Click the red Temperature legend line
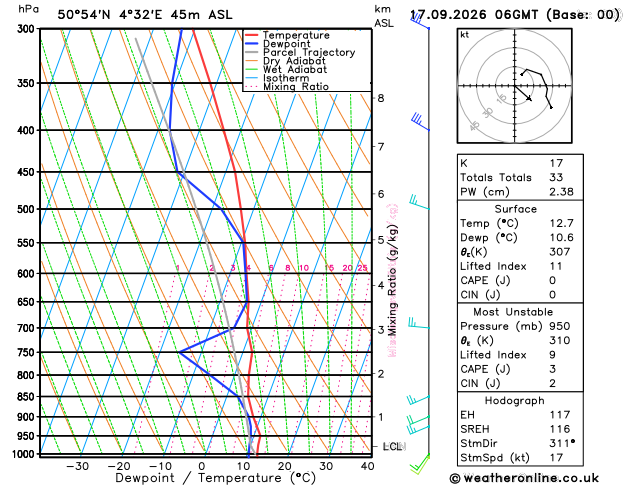This screenshot has height=486, width=629. click(x=252, y=35)
